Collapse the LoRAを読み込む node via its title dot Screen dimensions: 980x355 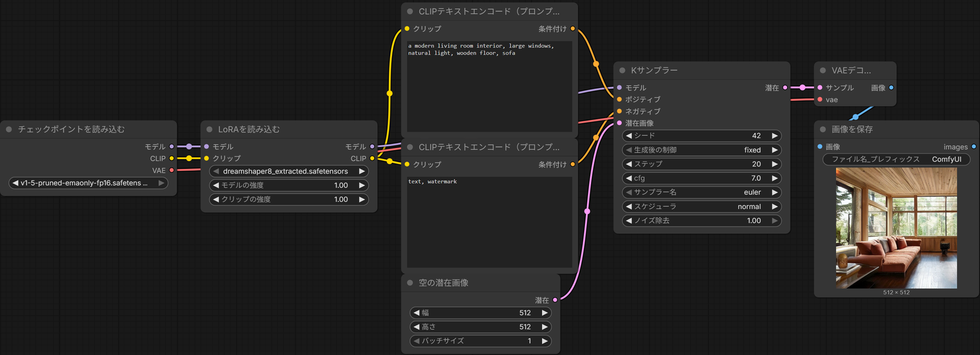(209, 129)
